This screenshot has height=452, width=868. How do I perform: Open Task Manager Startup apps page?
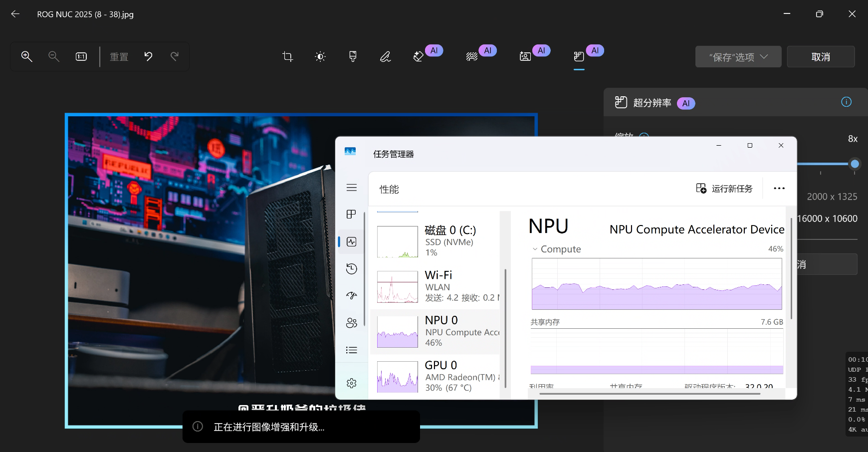pos(352,295)
